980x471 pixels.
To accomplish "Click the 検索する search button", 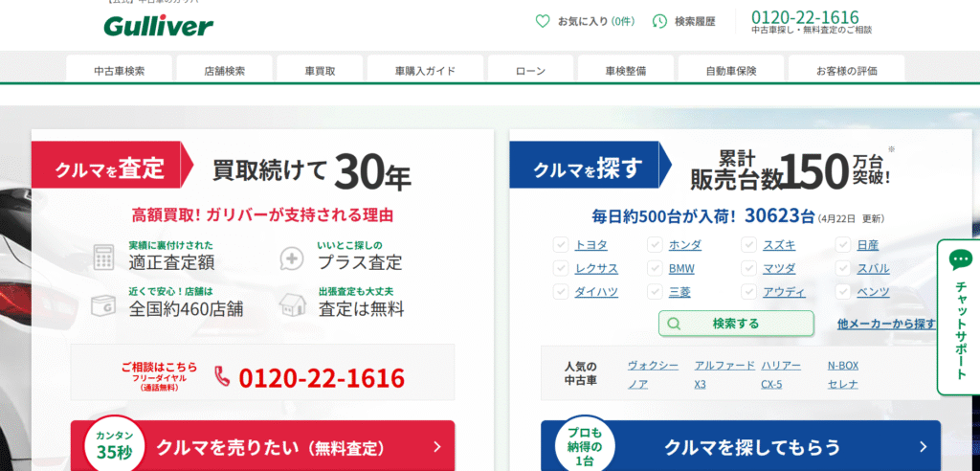I will (736, 324).
